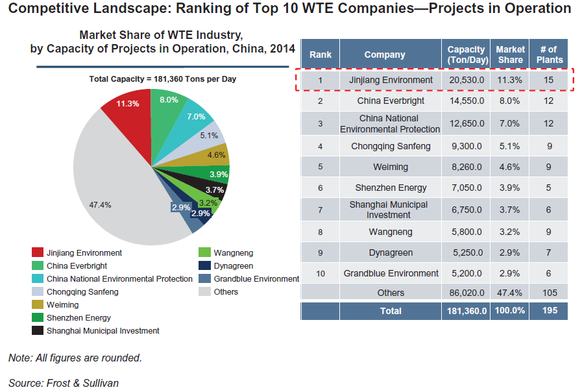Click the Weiming legend color swatch
Screen dimensions: 582x392
38,304
